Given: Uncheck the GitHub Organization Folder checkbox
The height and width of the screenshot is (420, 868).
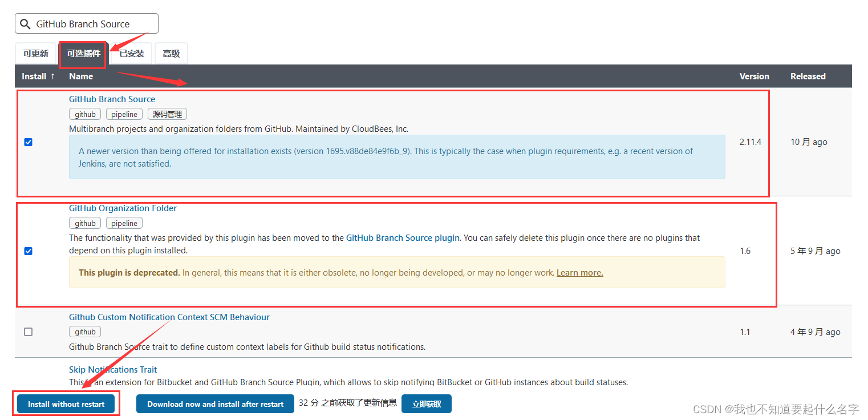Looking at the screenshot, I should (x=29, y=251).
